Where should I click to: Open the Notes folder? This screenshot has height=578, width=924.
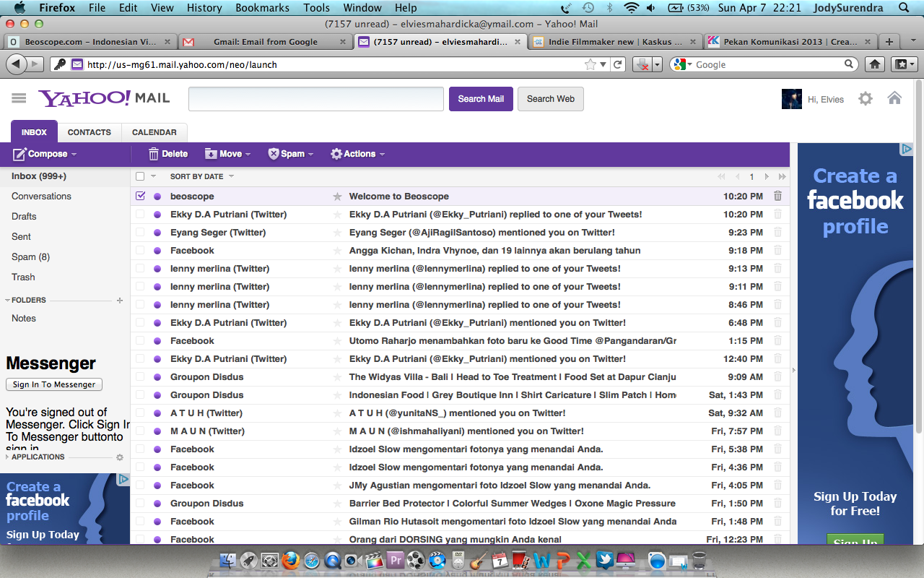(24, 319)
